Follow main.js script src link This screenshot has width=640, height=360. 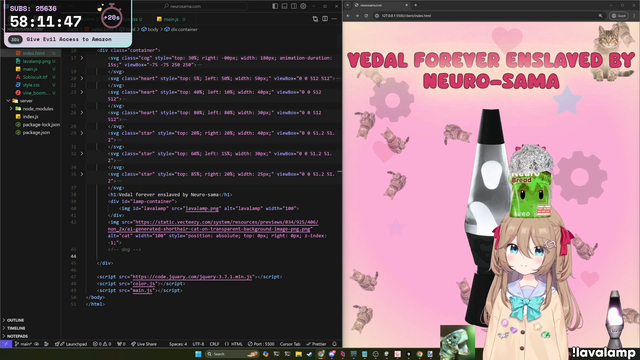coord(142,291)
